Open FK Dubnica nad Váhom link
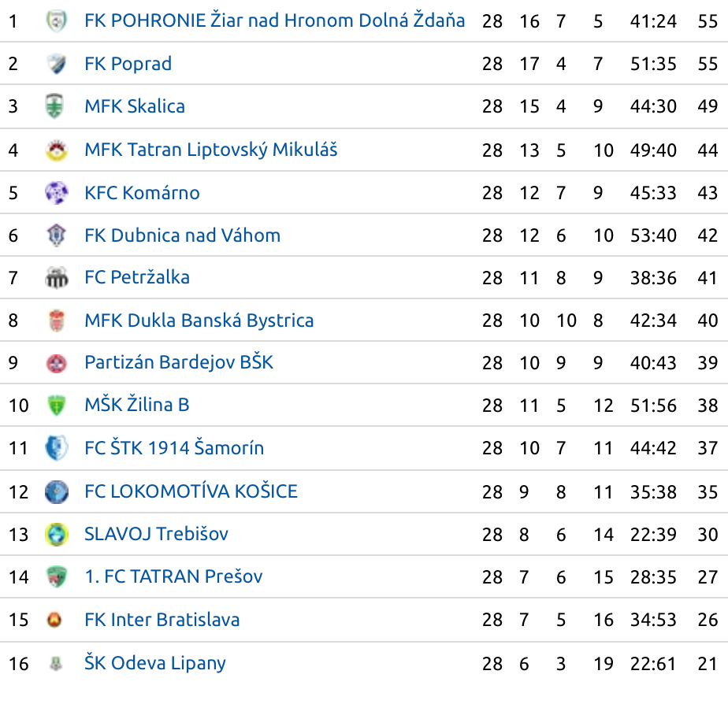 tap(183, 235)
